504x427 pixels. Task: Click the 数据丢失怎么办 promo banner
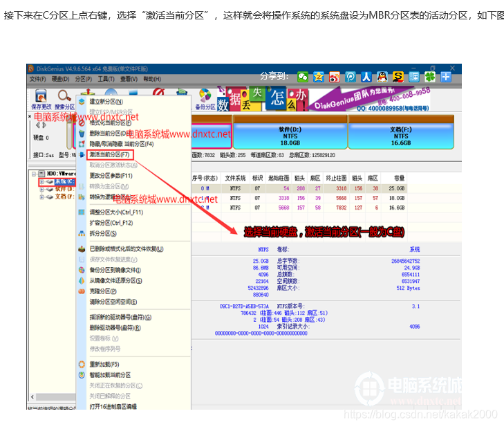(262, 98)
